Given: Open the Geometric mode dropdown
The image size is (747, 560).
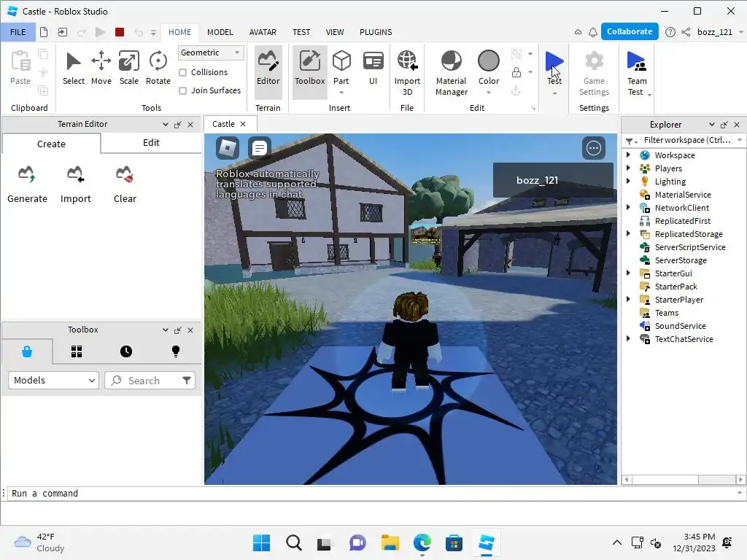Looking at the screenshot, I should (211, 52).
